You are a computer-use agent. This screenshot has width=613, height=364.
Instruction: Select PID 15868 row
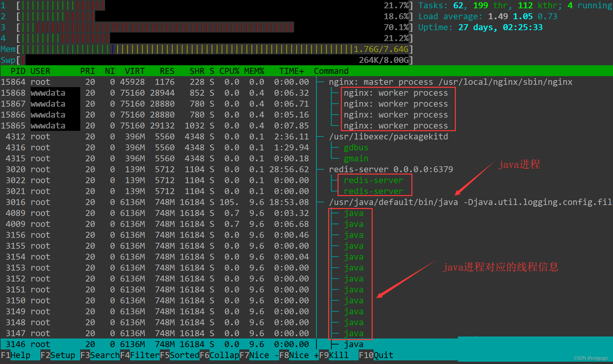click(x=306, y=93)
